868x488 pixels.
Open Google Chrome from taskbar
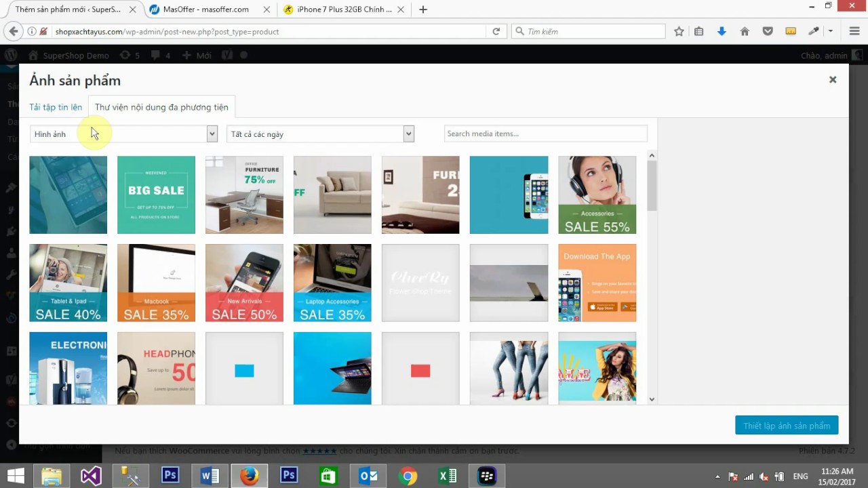click(x=408, y=476)
